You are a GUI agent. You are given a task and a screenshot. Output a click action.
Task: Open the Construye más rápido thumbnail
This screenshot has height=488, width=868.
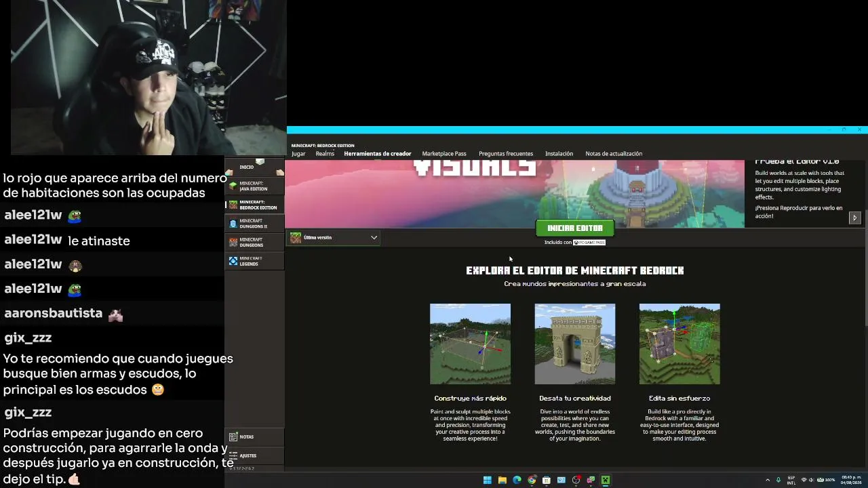tap(470, 344)
